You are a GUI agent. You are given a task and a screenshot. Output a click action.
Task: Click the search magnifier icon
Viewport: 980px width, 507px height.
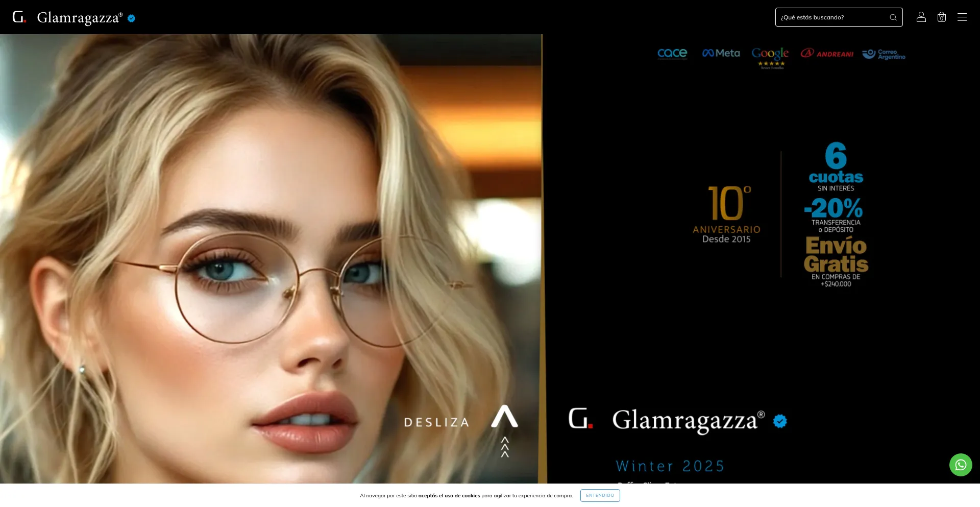click(x=893, y=17)
